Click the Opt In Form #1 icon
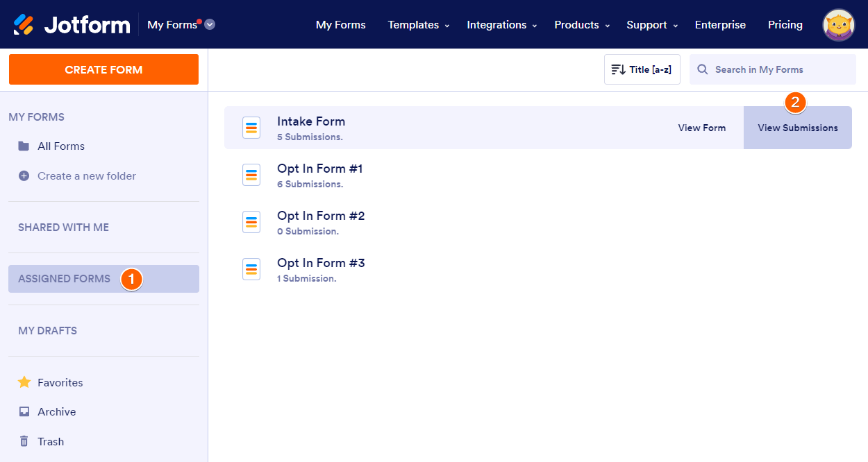 251,175
